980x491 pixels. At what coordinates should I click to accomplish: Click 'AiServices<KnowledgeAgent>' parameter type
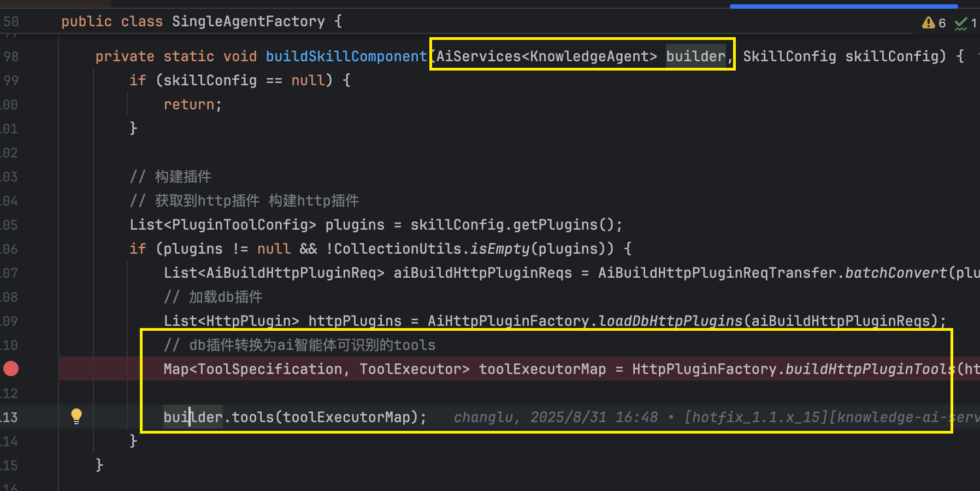[546, 56]
